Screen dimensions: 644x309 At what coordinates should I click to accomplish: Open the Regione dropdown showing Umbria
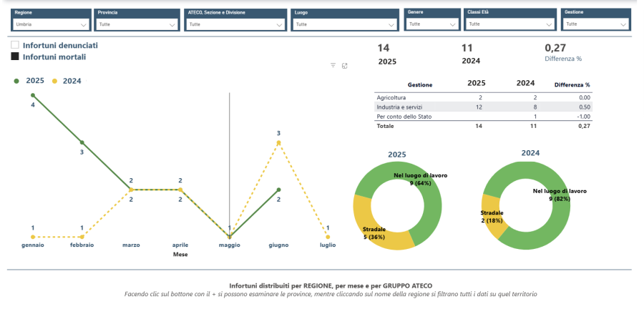(x=51, y=24)
